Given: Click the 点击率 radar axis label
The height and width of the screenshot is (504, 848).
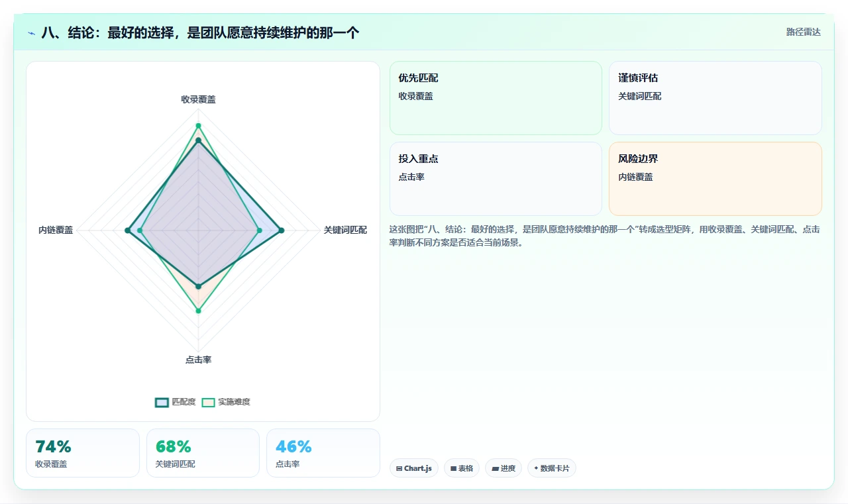Looking at the screenshot, I should pyautogui.click(x=198, y=360).
